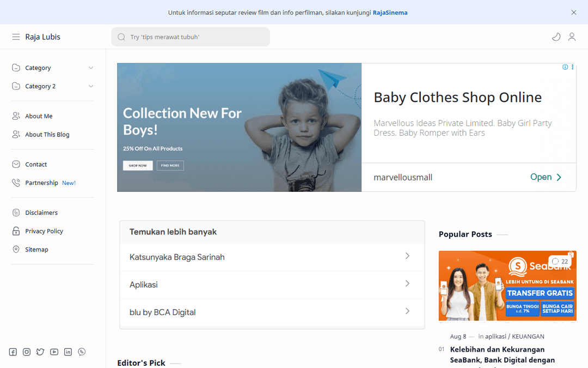Open the About Me page

point(39,116)
